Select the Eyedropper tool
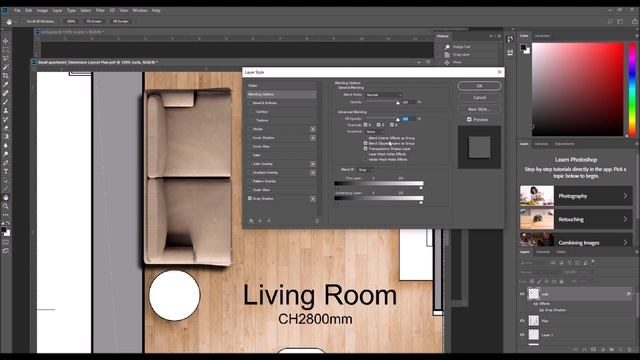 6,84
